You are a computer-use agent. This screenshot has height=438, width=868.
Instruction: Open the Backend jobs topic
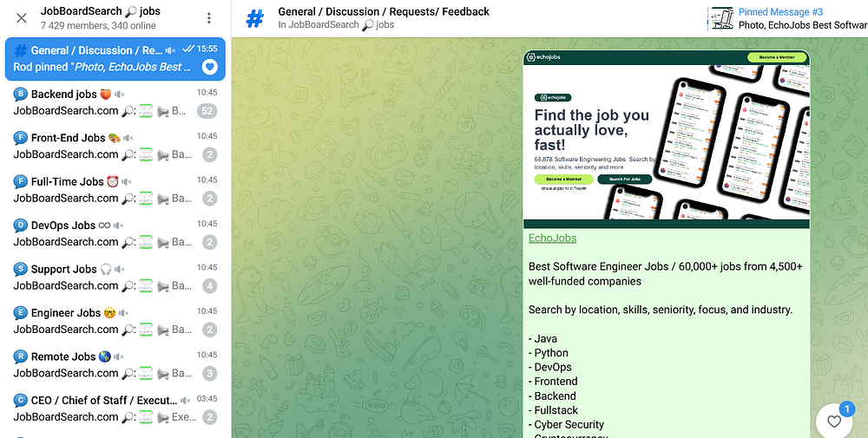pyautogui.click(x=115, y=102)
